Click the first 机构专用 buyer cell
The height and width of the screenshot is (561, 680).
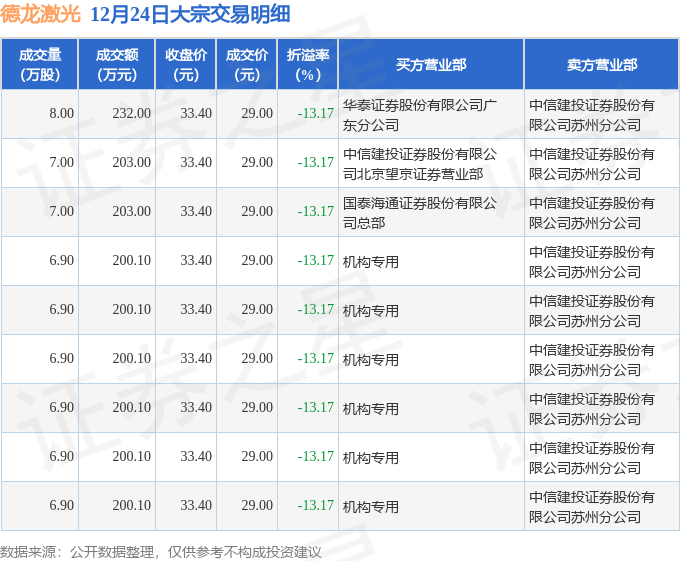(x=431, y=261)
